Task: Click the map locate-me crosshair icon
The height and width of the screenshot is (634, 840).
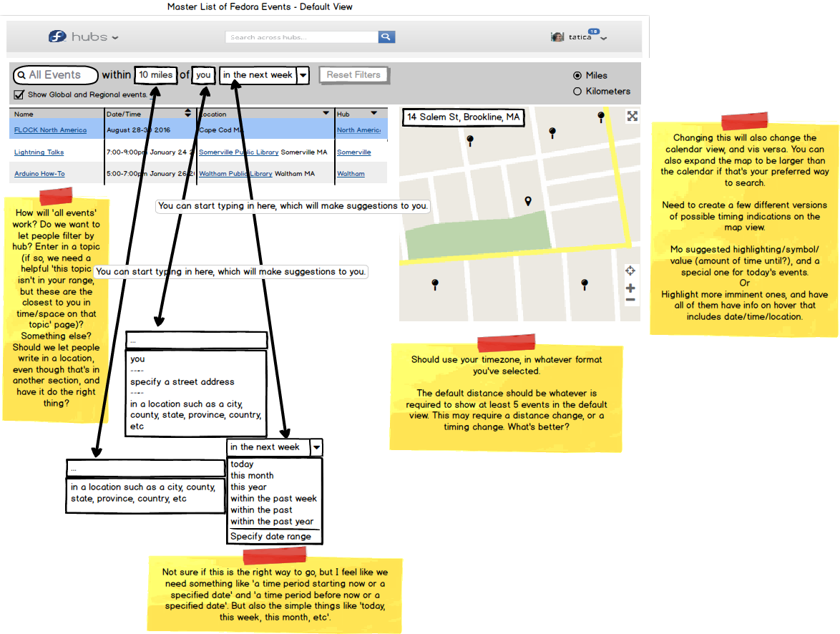Action: pyautogui.click(x=630, y=270)
